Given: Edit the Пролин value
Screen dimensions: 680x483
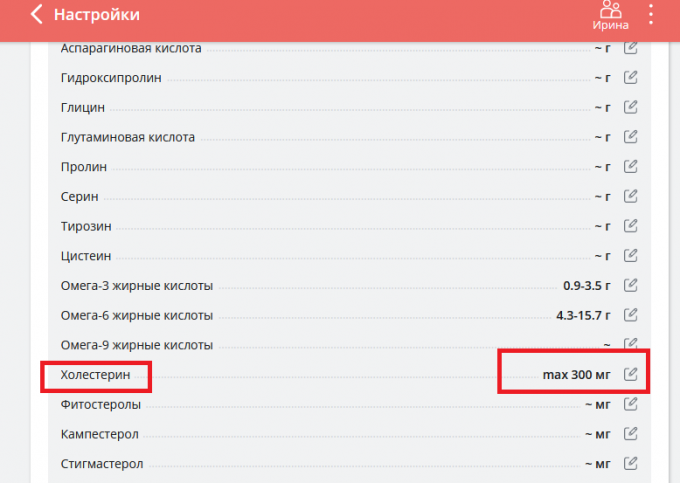Looking at the screenshot, I should click(631, 166).
